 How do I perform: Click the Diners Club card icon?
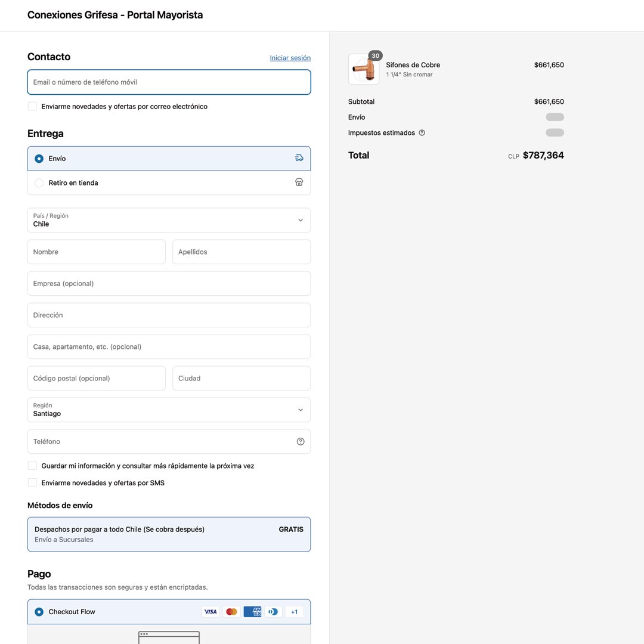pyautogui.click(x=273, y=612)
